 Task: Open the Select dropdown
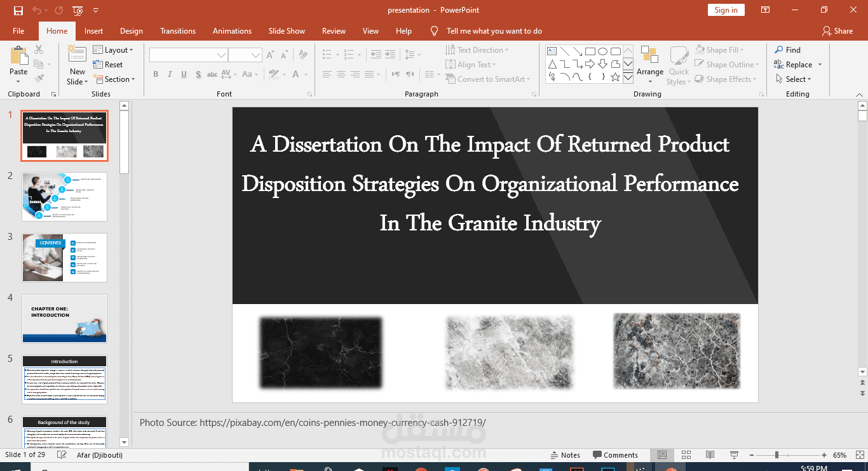coord(794,79)
